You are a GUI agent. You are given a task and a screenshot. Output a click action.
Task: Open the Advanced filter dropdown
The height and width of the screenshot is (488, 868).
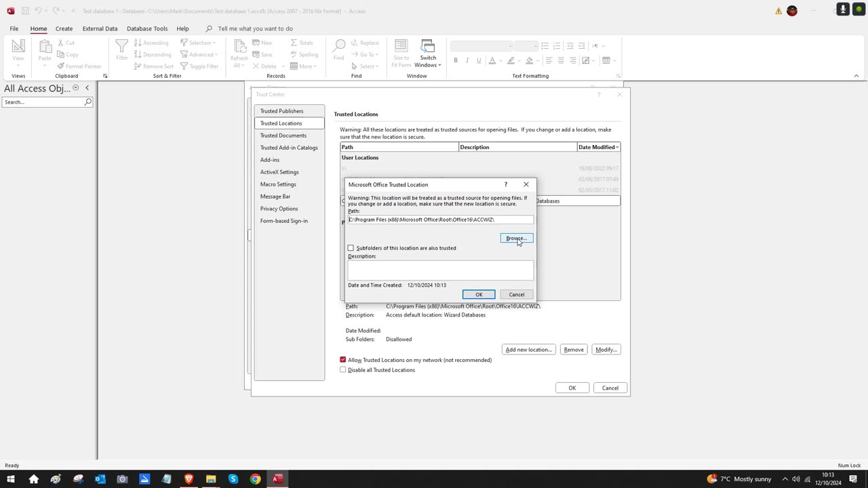coord(199,54)
